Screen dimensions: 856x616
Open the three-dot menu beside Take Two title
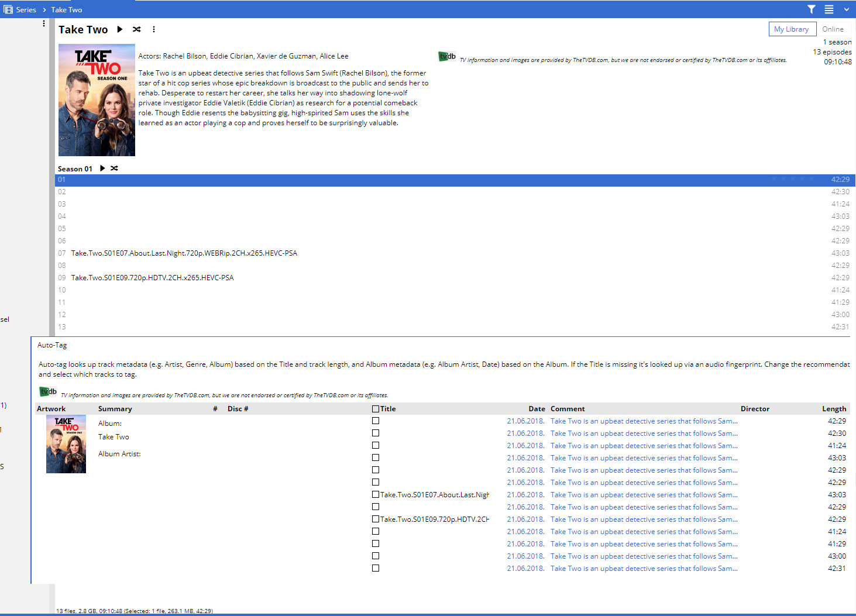click(x=154, y=29)
